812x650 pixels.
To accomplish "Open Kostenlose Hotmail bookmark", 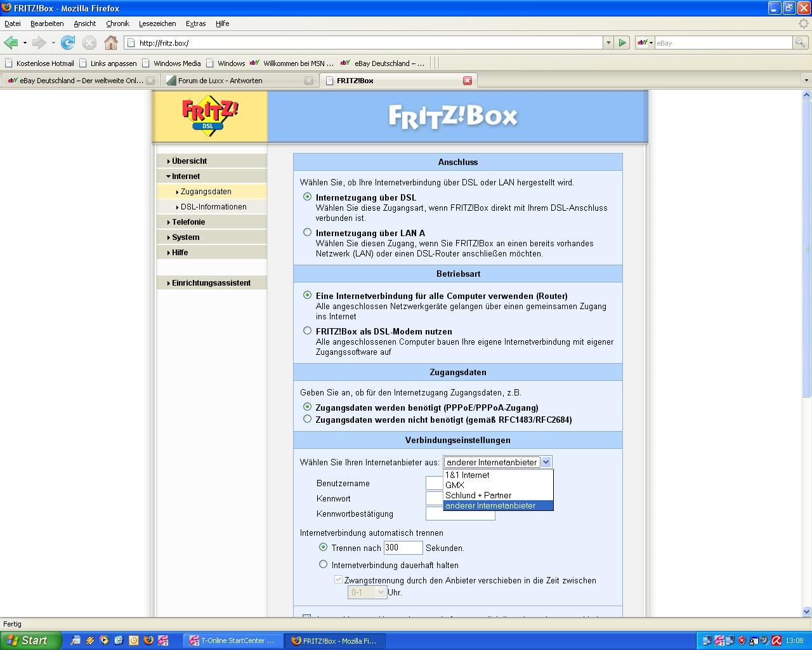I will coord(39,63).
